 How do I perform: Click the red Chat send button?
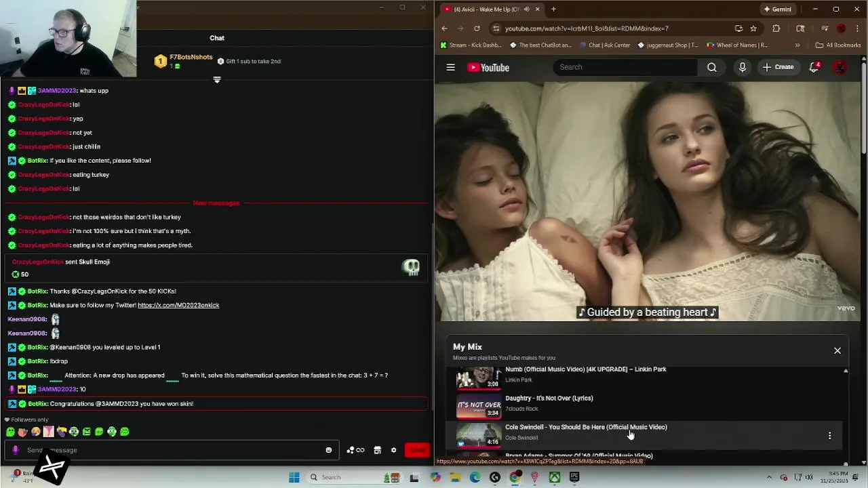point(417,450)
